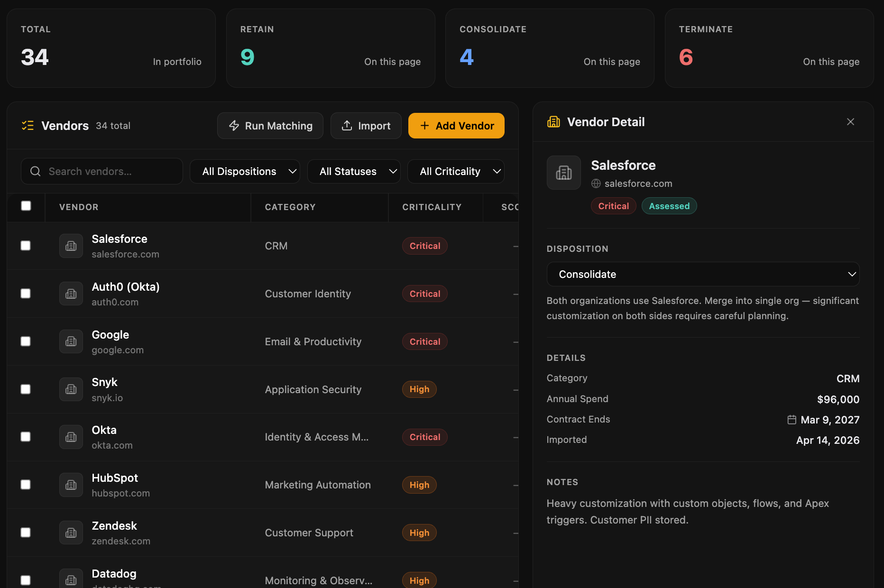884x588 pixels.
Task: Toggle the select-all vendors checkbox
Action: click(x=26, y=206)
